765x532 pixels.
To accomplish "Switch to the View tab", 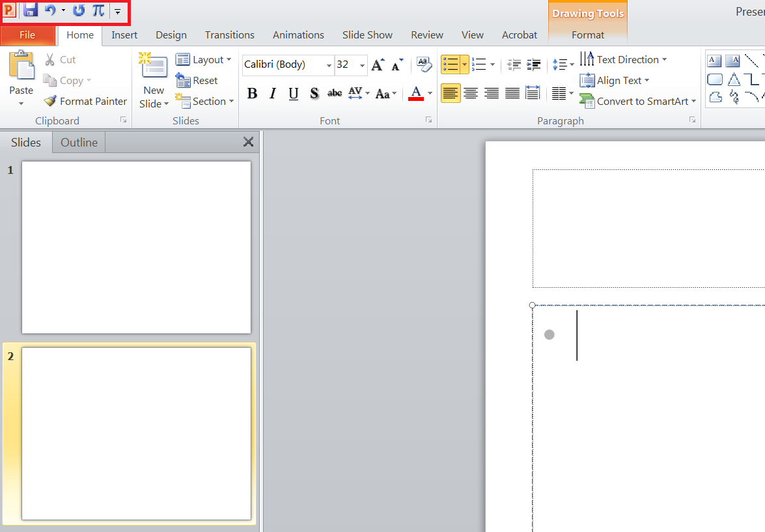I will point(472,35).
